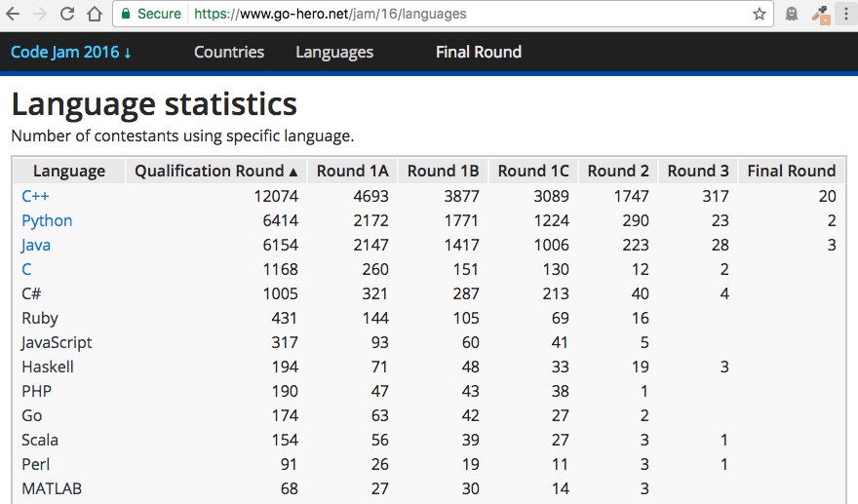Select the C# row label
Image resolution: width=858 pixels, height=504 pixels.
[x=31, y=293]
